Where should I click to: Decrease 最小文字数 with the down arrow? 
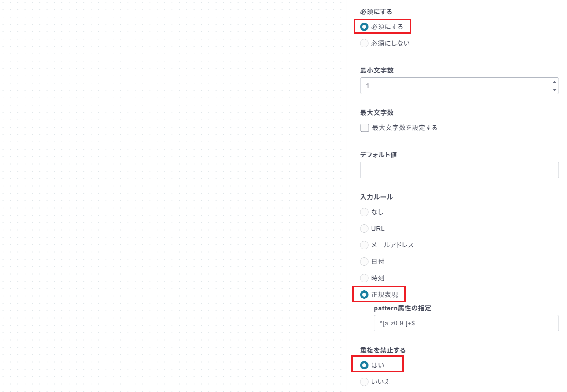click(554, 90)
